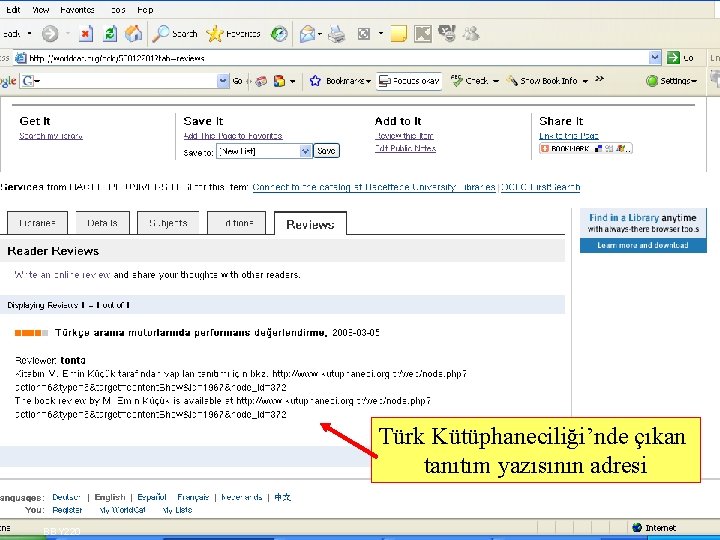Viewport: 720px width, 540px height.
Task: Open Favorites star in toolbar
Action: (233, 34)
